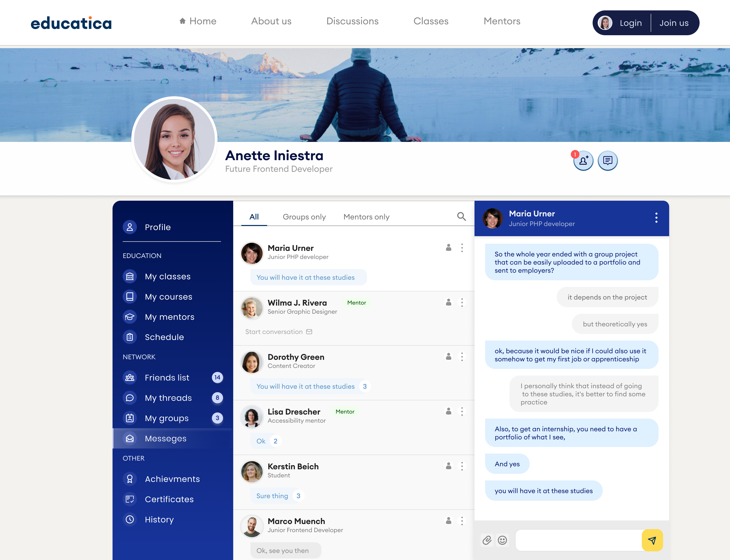Click the paperclip attachment icon
Screen dimensions: 730x560
click(487, 540)
